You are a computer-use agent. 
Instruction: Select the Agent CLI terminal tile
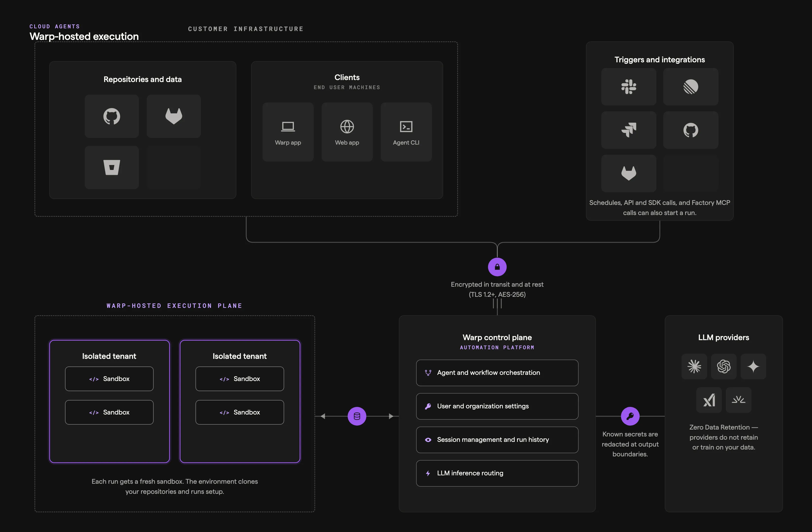406,132
